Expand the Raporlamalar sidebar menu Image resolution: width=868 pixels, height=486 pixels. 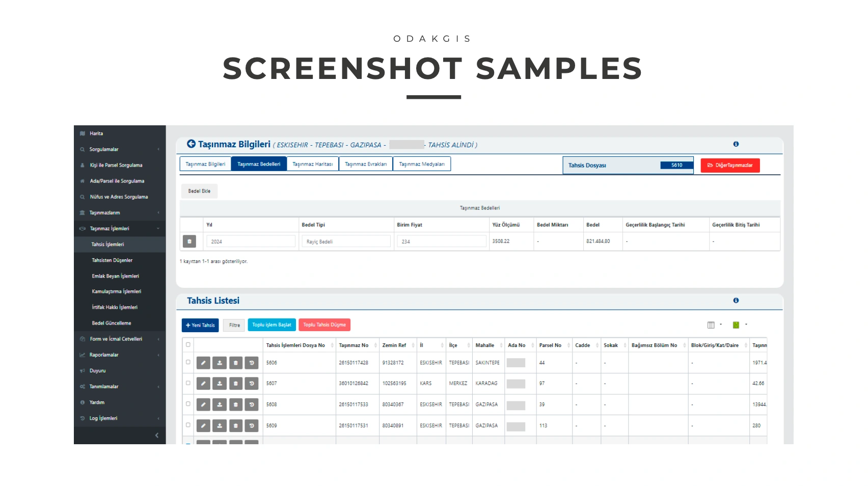coord(120,355)
